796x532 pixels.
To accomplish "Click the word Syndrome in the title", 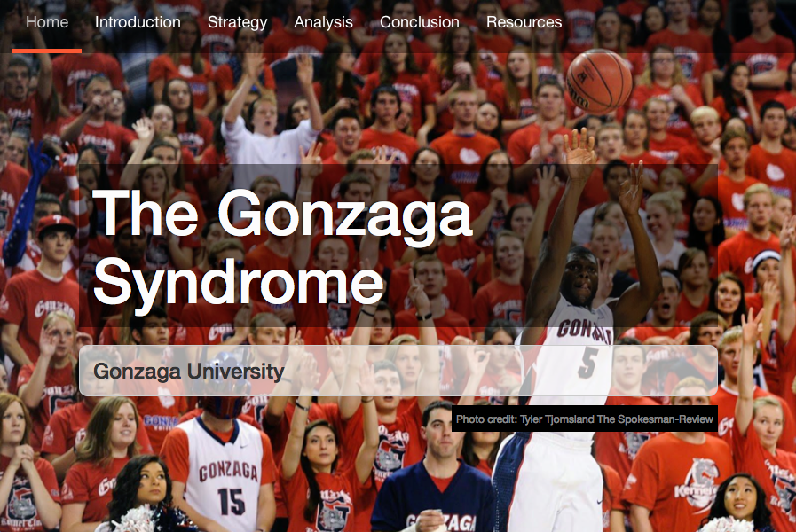I will pyautogui.click(x=238, y=283).
